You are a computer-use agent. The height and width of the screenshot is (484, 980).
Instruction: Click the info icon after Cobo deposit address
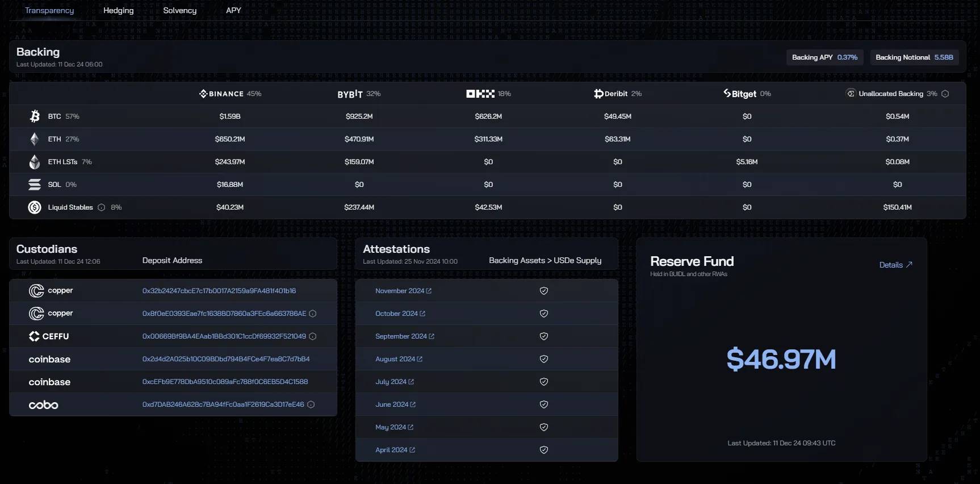coord(311,404)
